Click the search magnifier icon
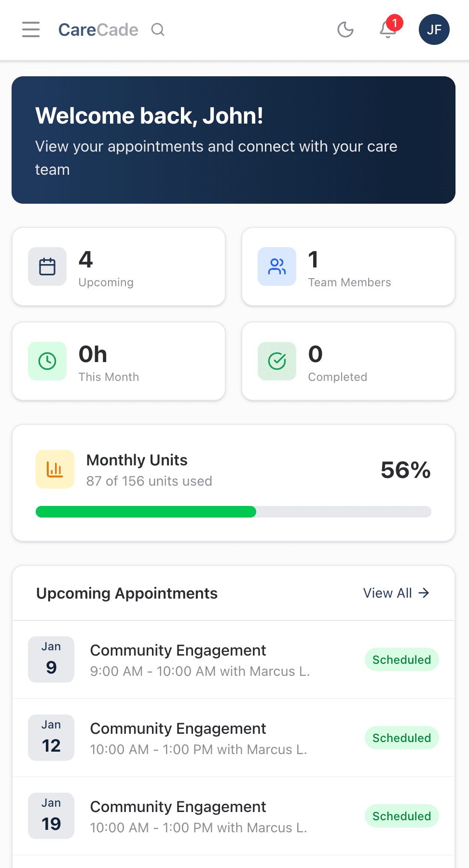The height and width of the screenshot is (868, 469). tap(158, 30)
